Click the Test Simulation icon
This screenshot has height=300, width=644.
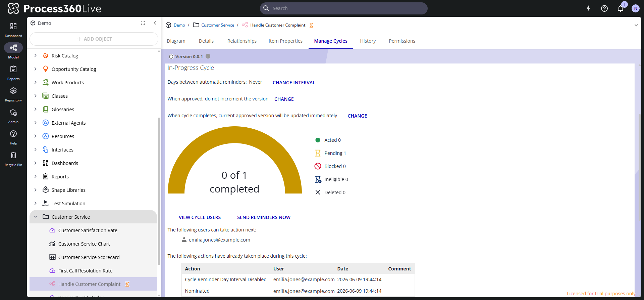pyautogui.click(x=46, y=203)
